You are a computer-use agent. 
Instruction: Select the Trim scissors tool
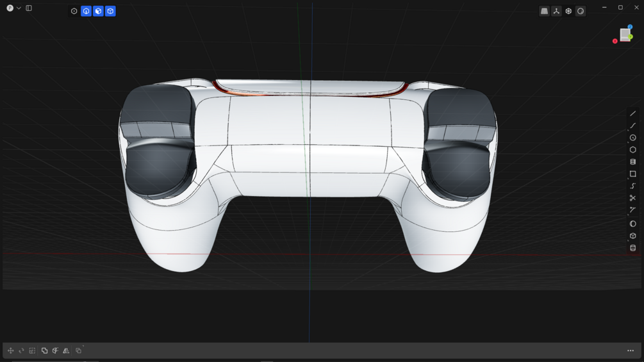633,198
